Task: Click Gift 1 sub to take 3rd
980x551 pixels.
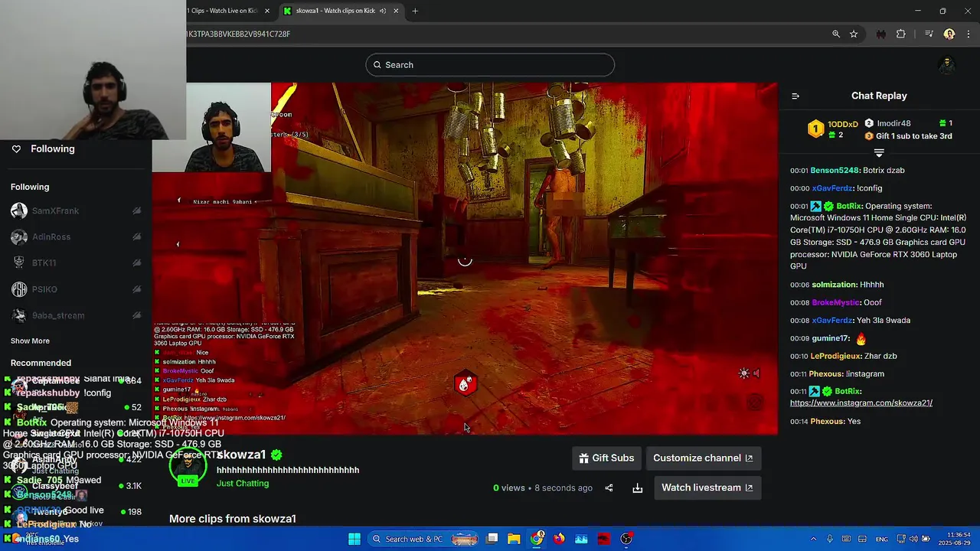Action: point(913,136)
